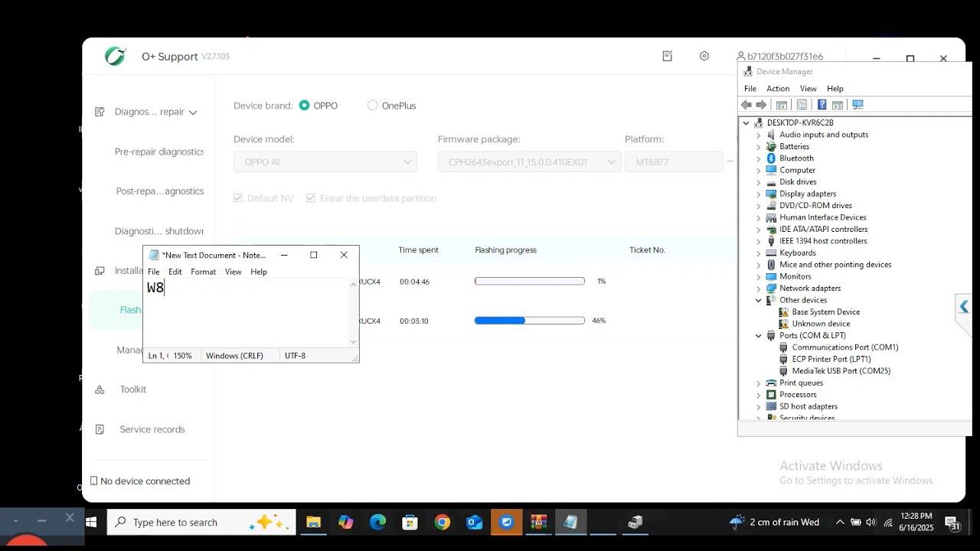Click the 46% flashing progress bar
980x551 pixels.
tap(530, 321)
